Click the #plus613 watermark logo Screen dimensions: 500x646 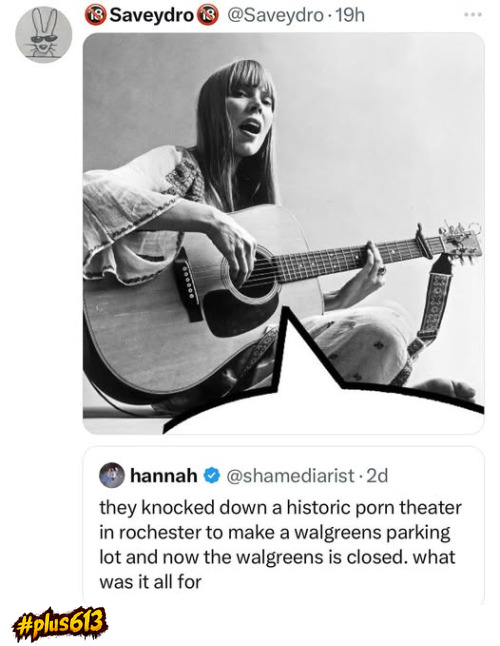(x=59, y=624)
